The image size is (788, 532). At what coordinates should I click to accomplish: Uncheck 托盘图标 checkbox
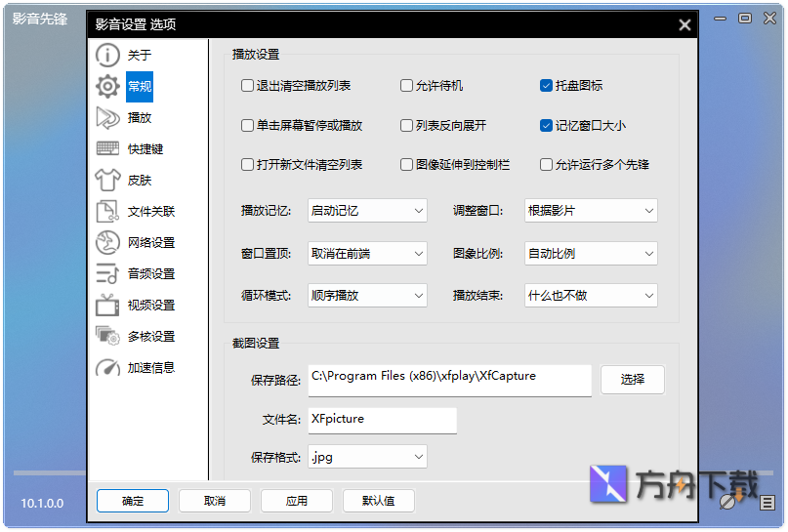click(x=546, y=85)
